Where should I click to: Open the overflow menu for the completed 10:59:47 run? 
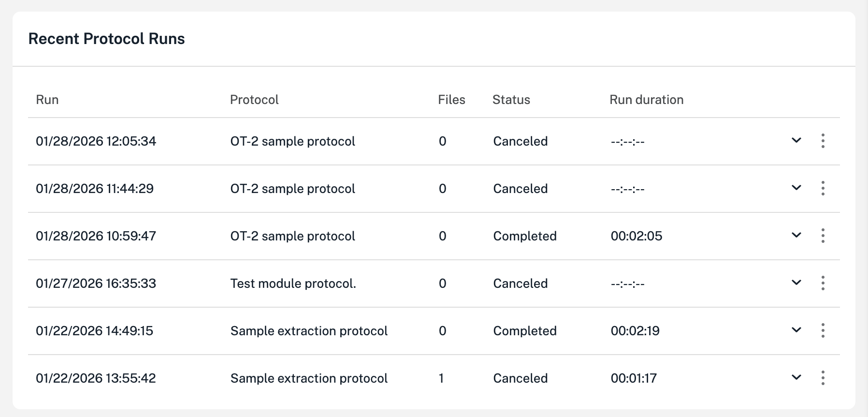pyautogui.click(x=823, y=236)
